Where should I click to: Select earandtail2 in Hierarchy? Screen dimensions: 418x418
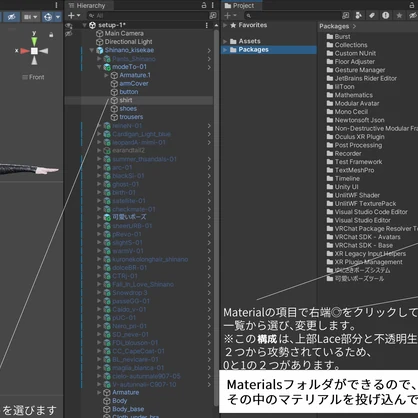pyautogui.click(x=128, y=151)
